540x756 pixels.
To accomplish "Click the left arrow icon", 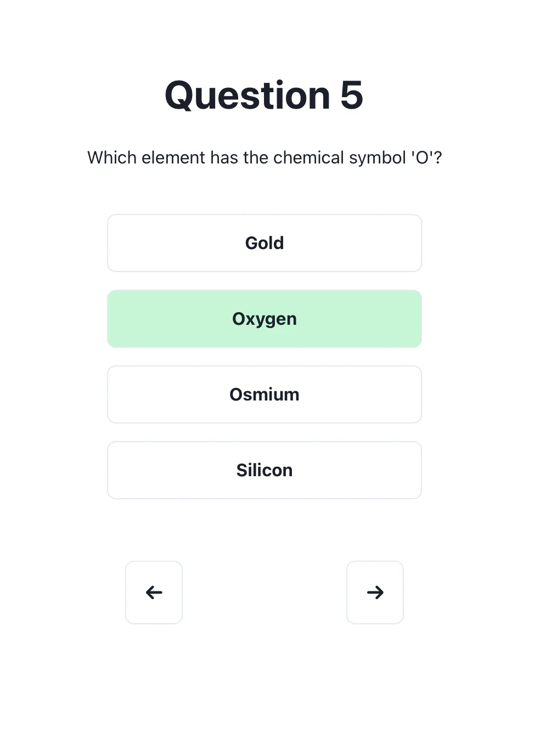I will coord(154,593).
